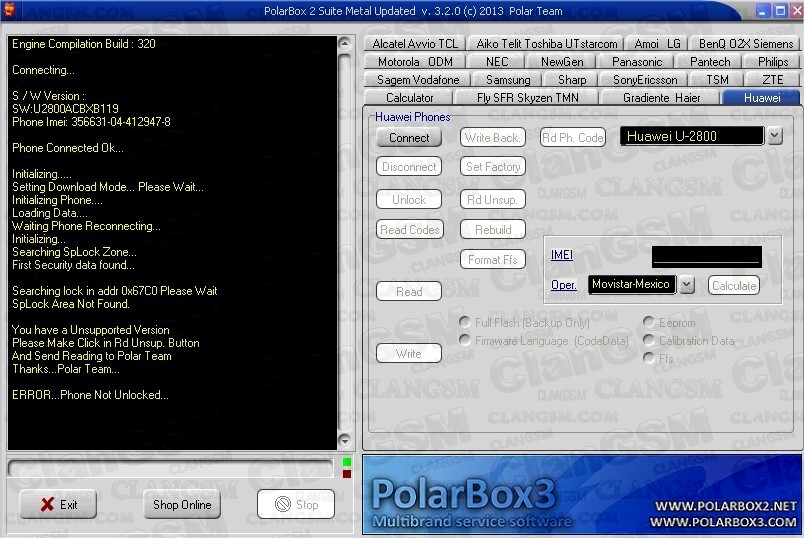Click the PolarBox app icon in title bar
This screenshot has height=538, width=804.
tap(9, 10)
